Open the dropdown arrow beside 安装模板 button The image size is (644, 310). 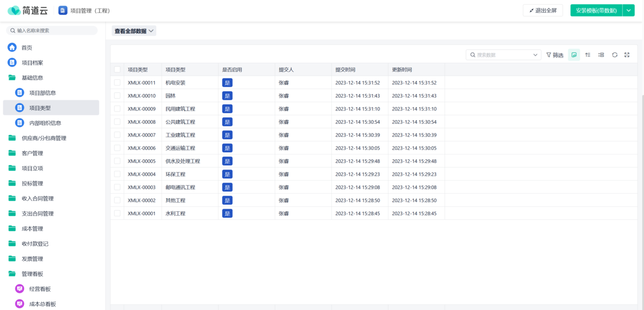click(x=628, y=10)
